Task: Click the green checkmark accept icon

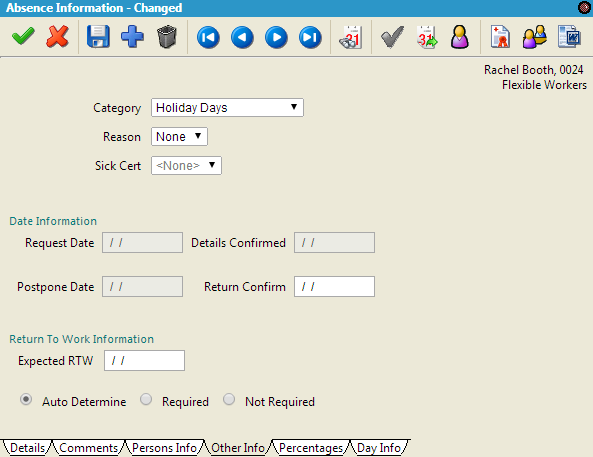Action: tap(23, 37)
